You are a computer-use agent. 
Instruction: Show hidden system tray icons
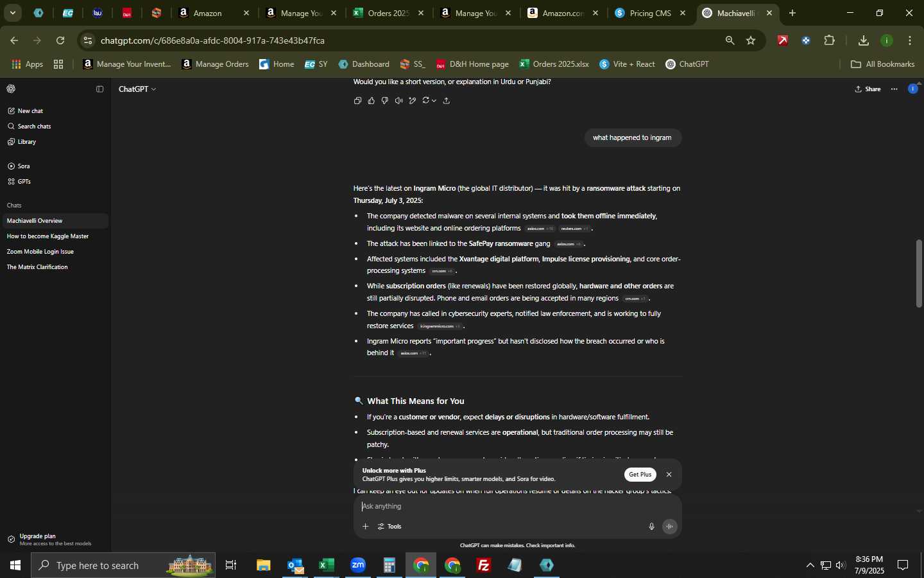click(x=810, y=565)
